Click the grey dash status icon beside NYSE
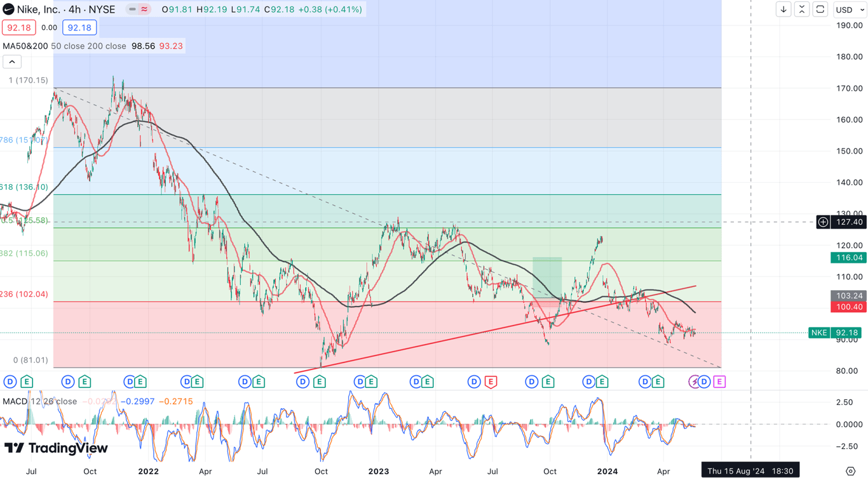This screenshot has height=478, width=868. tap(132, 10)
